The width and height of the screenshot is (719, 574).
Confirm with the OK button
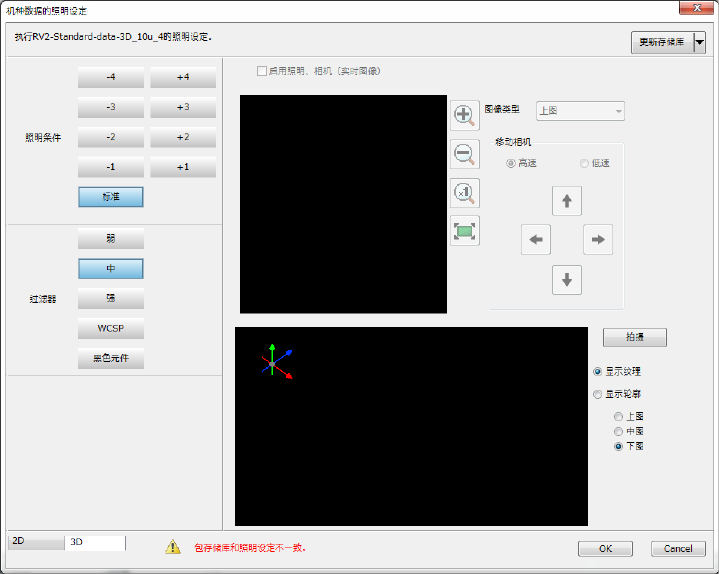(605, 549)
